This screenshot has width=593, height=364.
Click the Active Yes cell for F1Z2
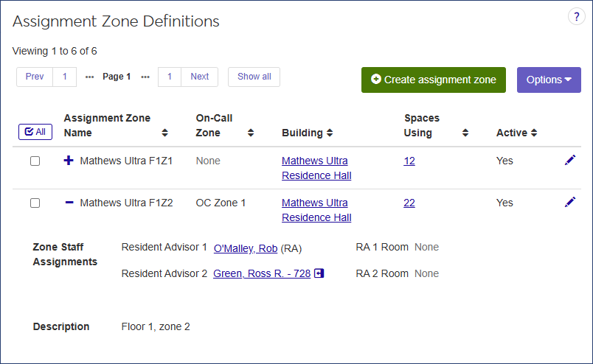pyautogui.click(x=504, y=203)
